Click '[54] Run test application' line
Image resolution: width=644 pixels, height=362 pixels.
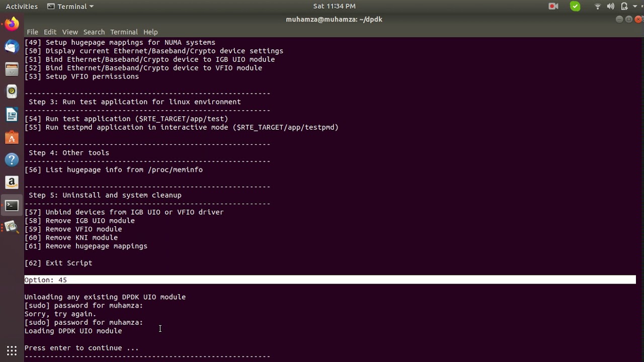pyautogui.click(x=126, y=119)
